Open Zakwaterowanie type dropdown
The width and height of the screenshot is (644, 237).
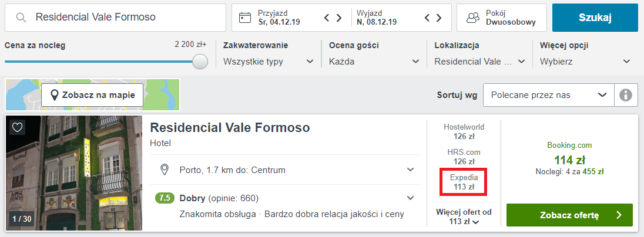click(x=268, y=61)
